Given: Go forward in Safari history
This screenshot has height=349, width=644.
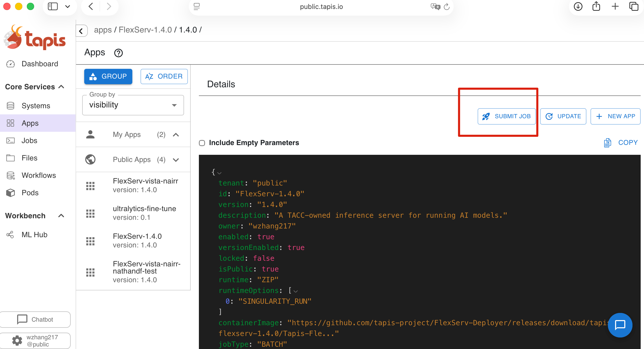Looking at the screenshot, I should [x=109, y=6].
